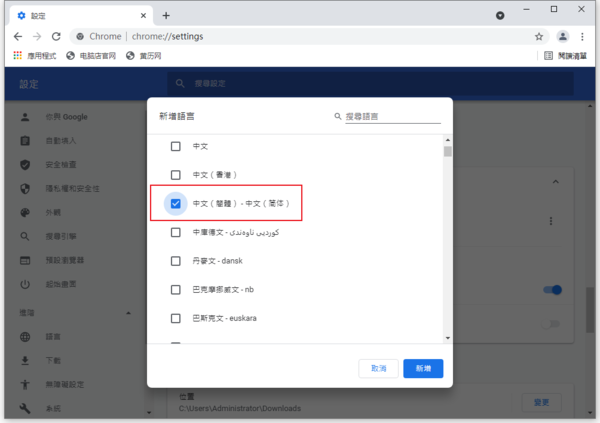Click the 預設瀏覽器 browser icon in the sidebar

[x=25, y=261]
